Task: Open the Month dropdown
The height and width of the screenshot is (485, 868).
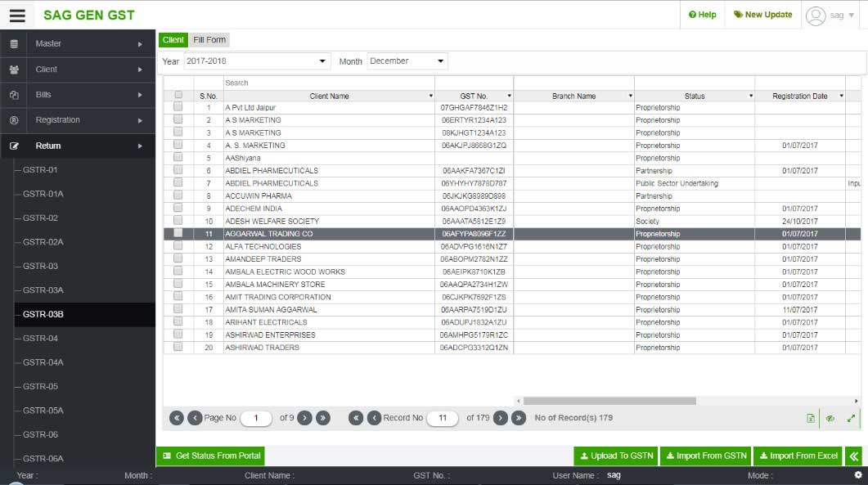Action: pos(407,61)
